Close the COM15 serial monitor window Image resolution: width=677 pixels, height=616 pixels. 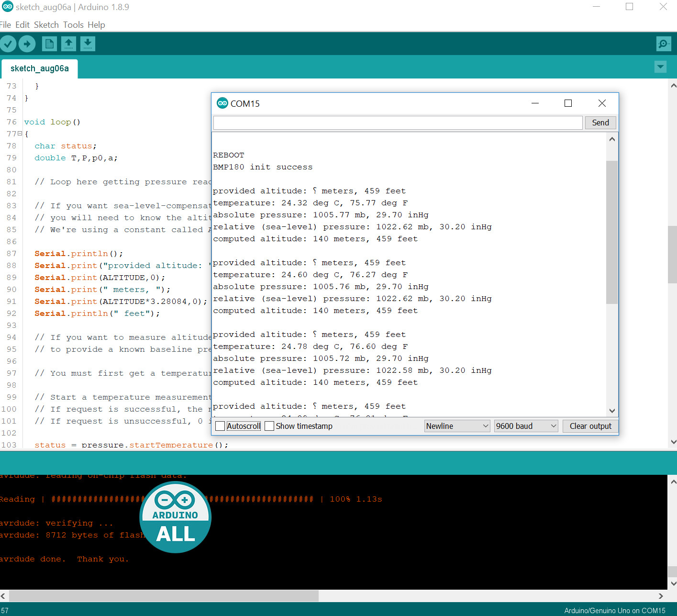602,103
